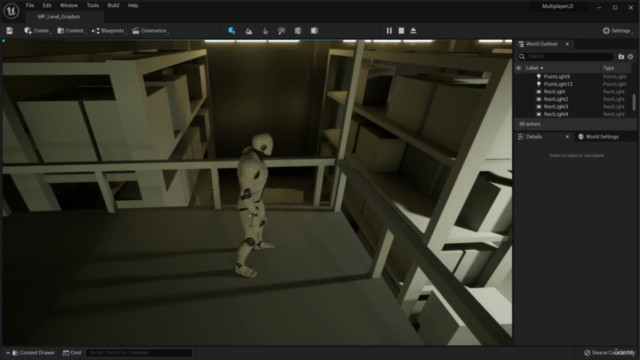Screen dimensions: 640x360
Task: Open the Cinematics dropdown
Action: [150, 31]
